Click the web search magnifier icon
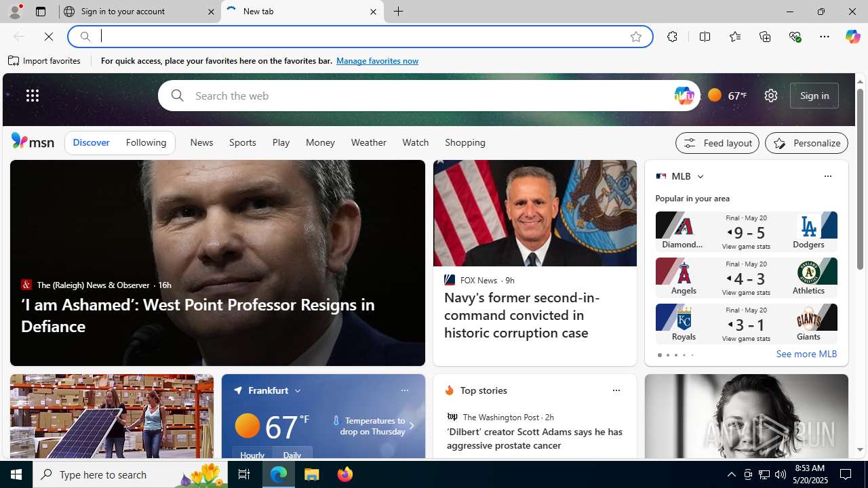 (x=177, y=96)
